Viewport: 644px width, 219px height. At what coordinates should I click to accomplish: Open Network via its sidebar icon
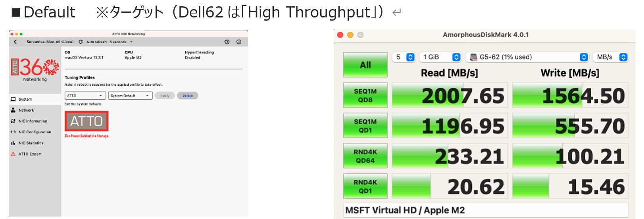(13, 110)
